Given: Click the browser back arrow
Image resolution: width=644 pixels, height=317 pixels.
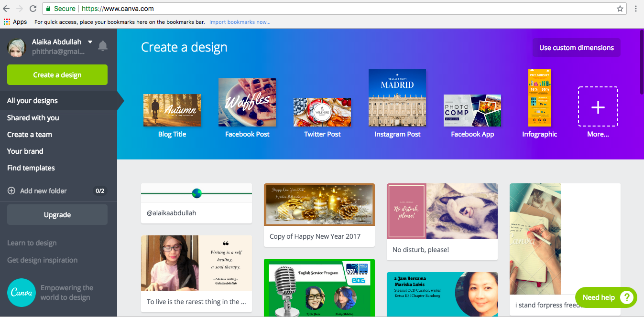Looking at the screenshot, I should [x=6, y=9].
